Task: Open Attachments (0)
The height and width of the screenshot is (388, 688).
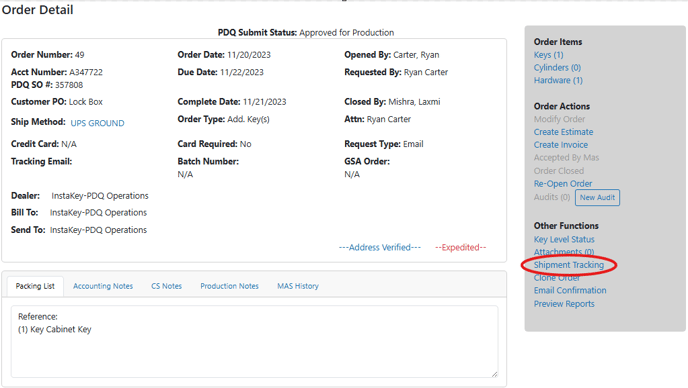Action: (564, 252)
